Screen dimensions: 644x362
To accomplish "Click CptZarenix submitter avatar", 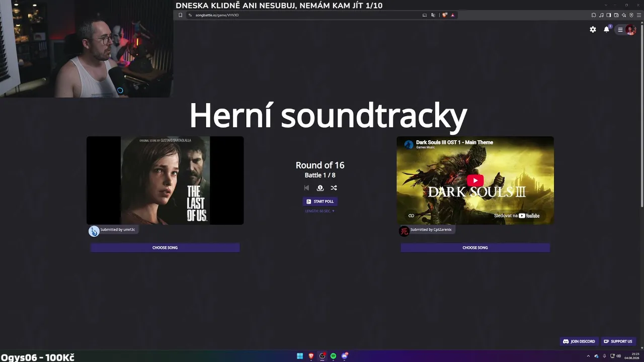I will [x=404, y=231].
